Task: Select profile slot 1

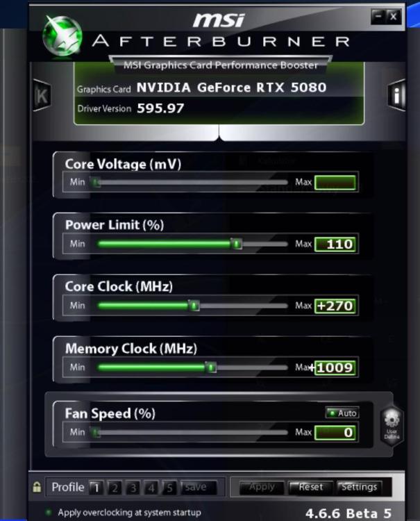Action: [x=96, y=488]
